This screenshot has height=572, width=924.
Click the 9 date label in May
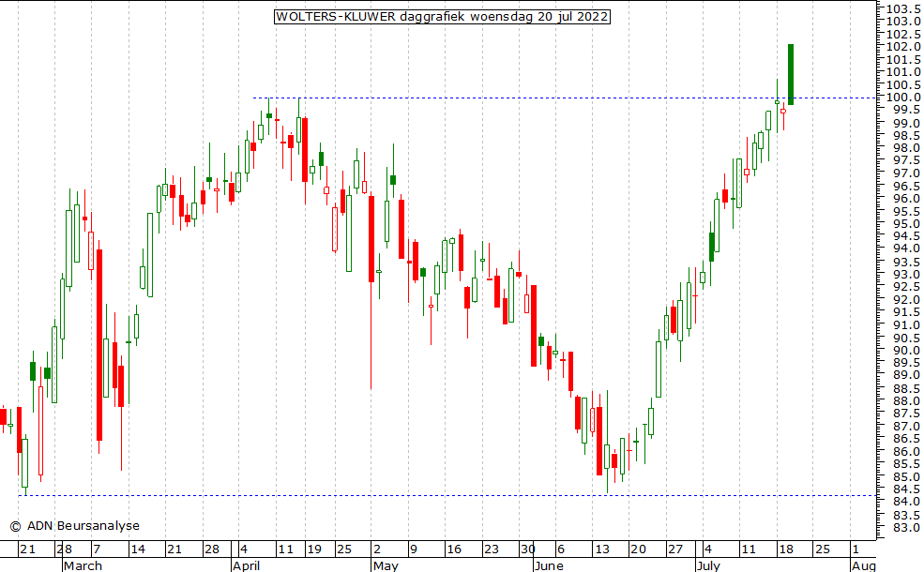tap(414, 549)
